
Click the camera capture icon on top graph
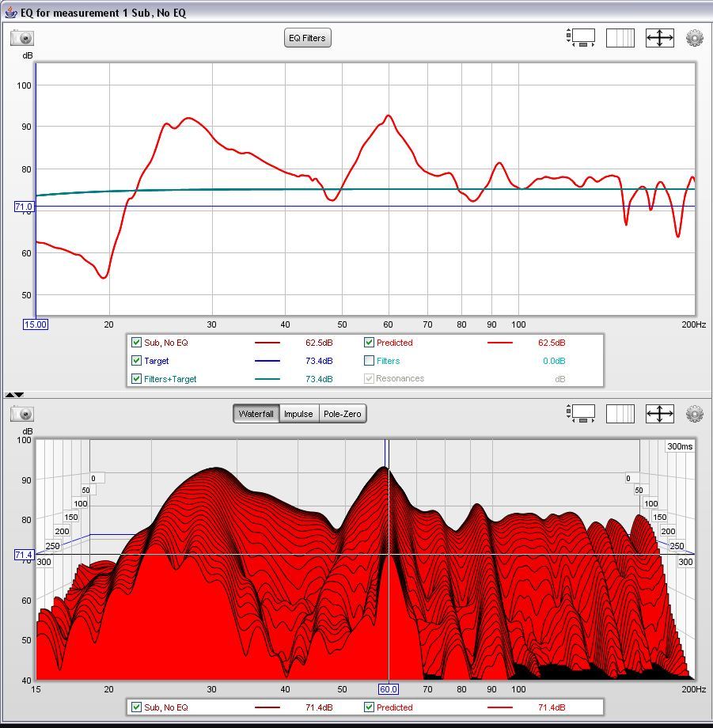tap(24, 38)
